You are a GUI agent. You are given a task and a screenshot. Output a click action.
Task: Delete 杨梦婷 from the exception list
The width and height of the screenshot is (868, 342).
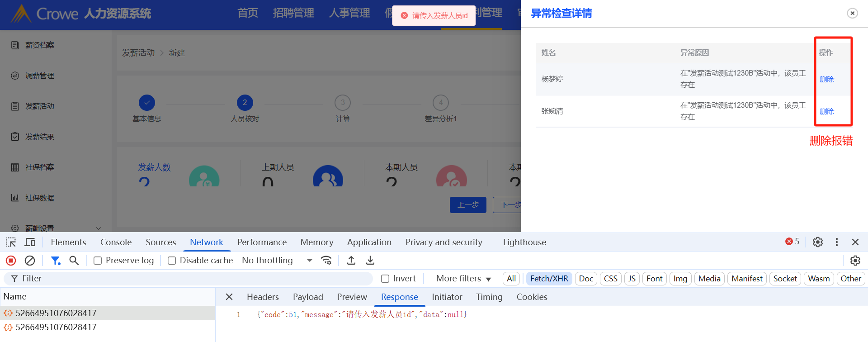(827, 79)
